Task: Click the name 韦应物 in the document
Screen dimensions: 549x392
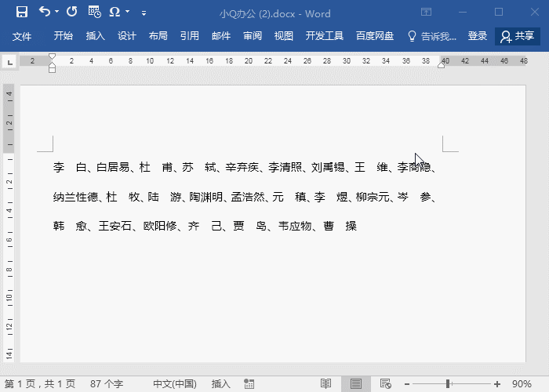Action: pyautogui.click(x=295, y=226)
